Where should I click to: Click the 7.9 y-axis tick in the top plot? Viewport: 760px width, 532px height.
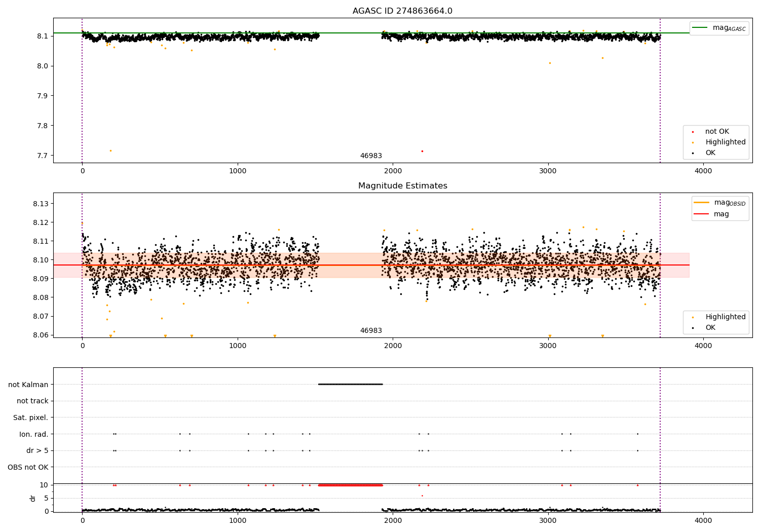[x=43, y=96]
